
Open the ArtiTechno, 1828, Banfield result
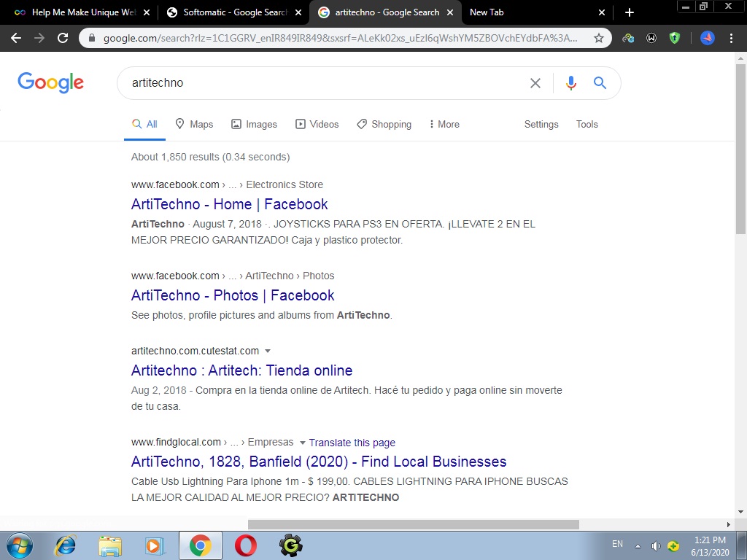(x=319, y=462)
